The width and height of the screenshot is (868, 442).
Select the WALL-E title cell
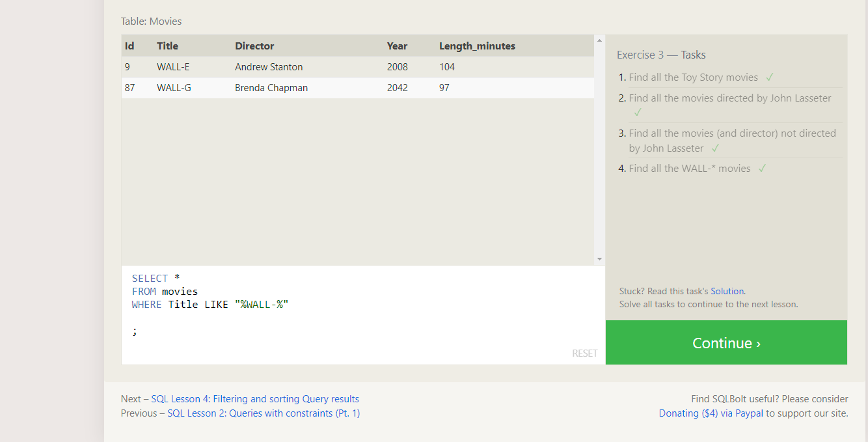173,67
